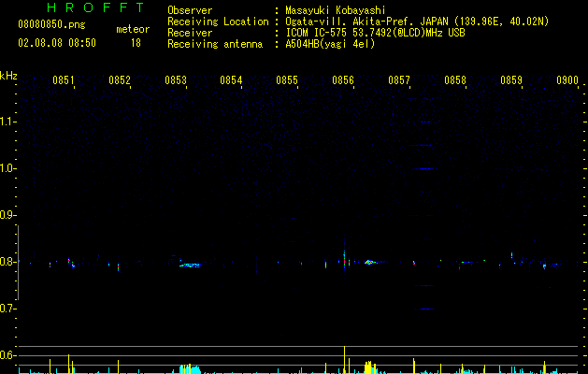The image size is (588, 374).
Task: Click the 0900 time marker
Action: (567, 80)
